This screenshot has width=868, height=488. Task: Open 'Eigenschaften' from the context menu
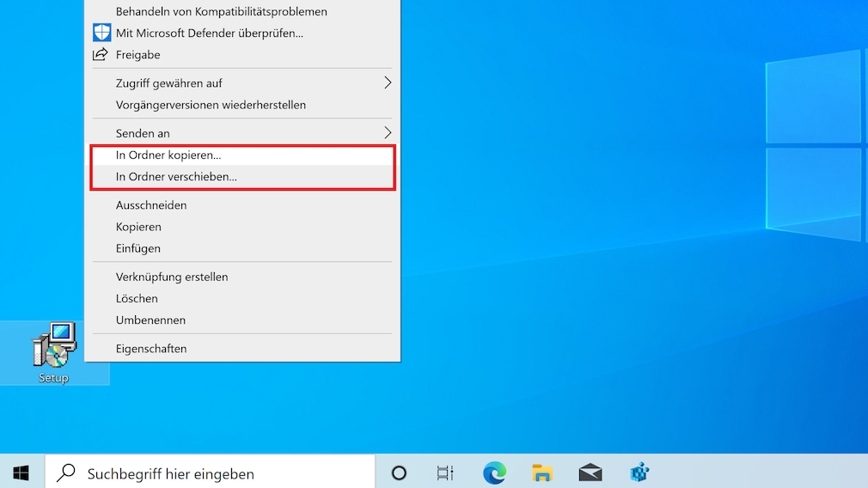point(151,349)
